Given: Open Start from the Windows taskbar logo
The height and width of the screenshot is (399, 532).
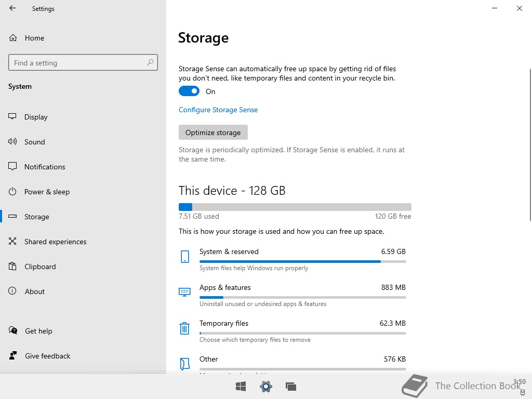Looking at the screenshot, I should pos(241,387).
